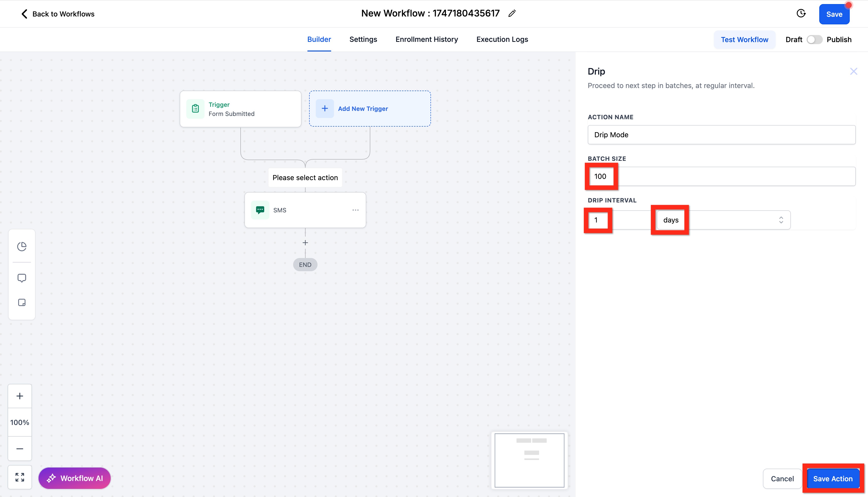Zoom in the canvas with plus button

pyautogui.click(x=20, y=396)
